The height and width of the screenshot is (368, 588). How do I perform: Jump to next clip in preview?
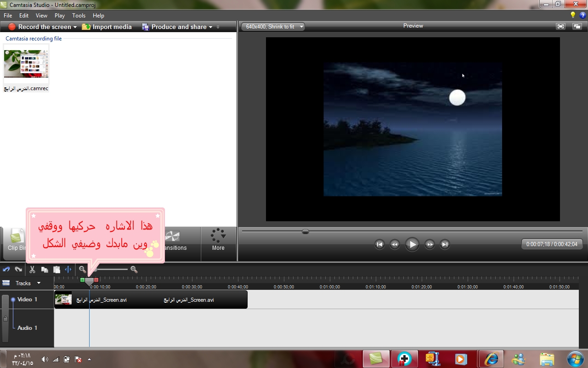445,244
